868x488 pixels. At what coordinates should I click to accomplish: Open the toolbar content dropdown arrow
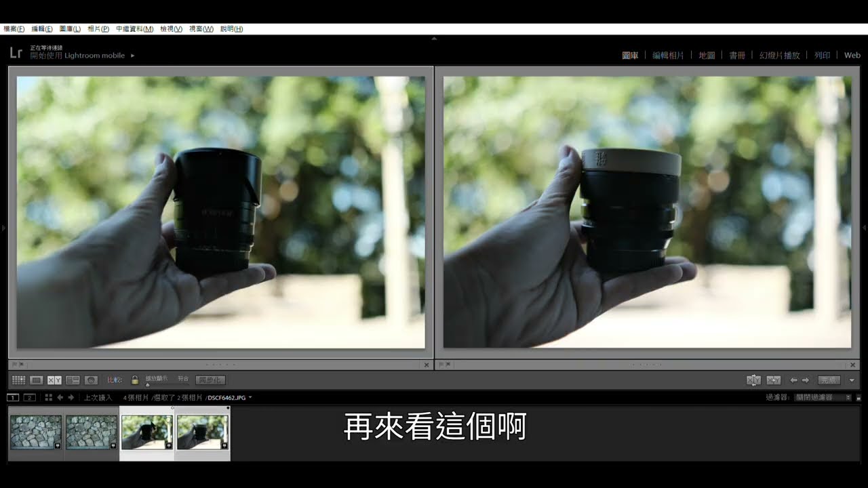click(852, 381)
